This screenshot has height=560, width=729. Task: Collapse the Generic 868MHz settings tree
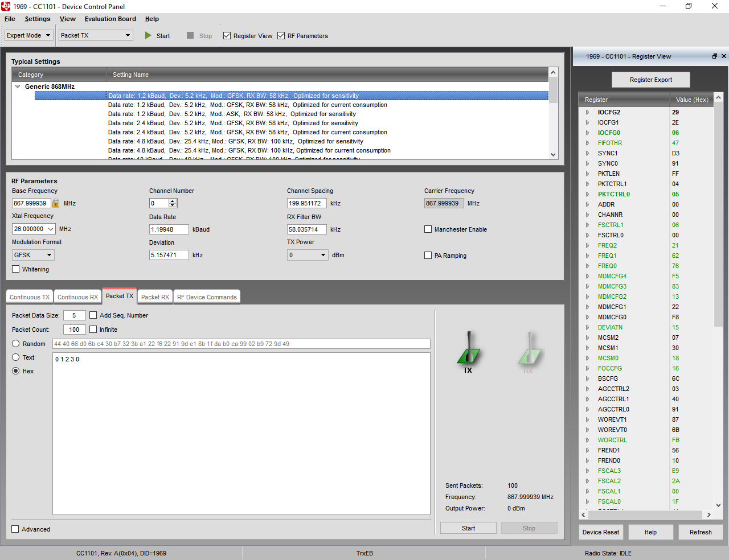(x=18, y=86)
